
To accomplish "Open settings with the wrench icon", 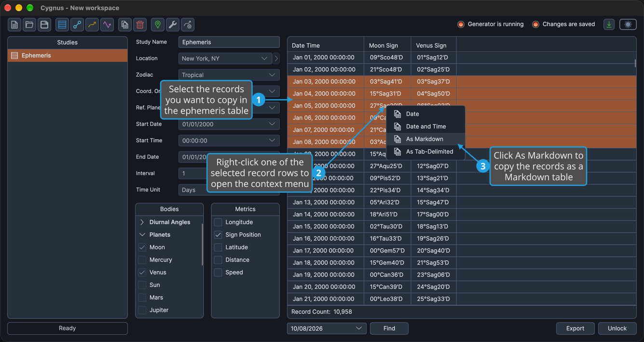I will point(172,25).
